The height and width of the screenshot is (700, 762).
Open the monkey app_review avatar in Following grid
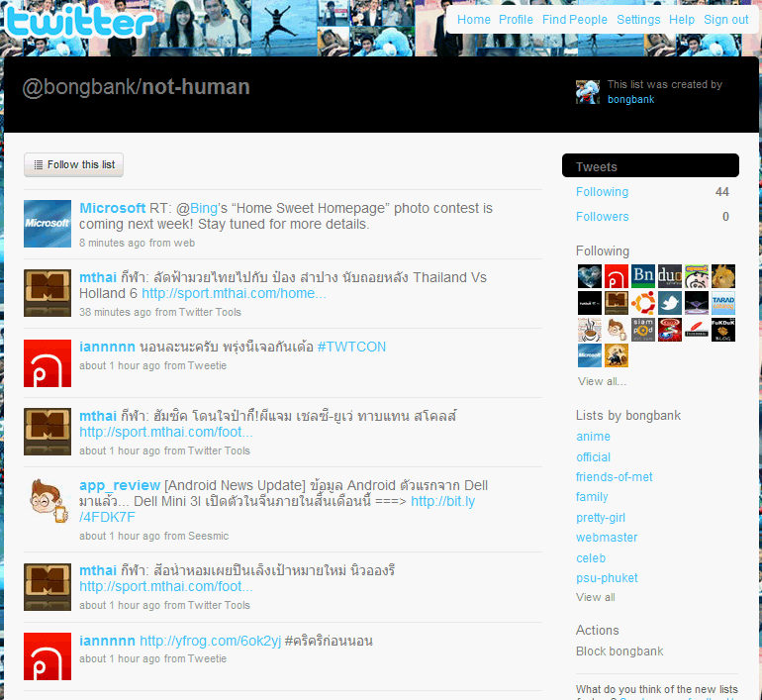(x=617, y=330)
